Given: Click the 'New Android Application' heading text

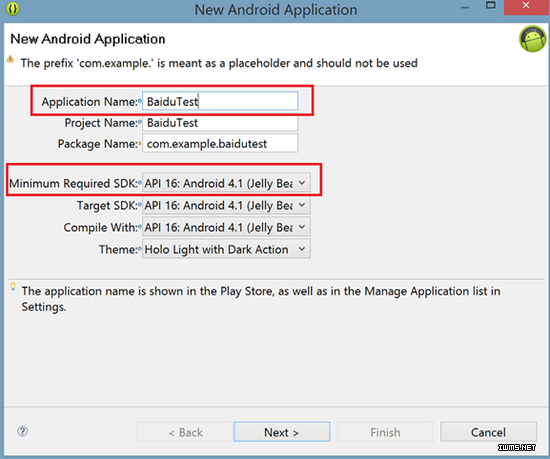Looking at the screenshot, I should click(x=88, y=39).
